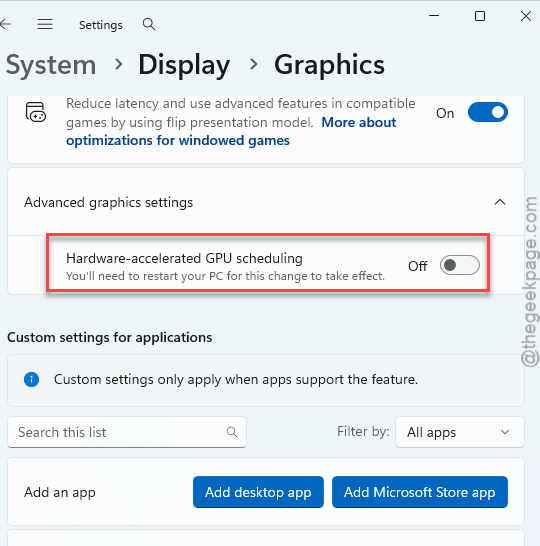The height and width of the screenshot is (546, 540).
Task: Open the Filter by All apps dropdown
Action: coord(460,432)
